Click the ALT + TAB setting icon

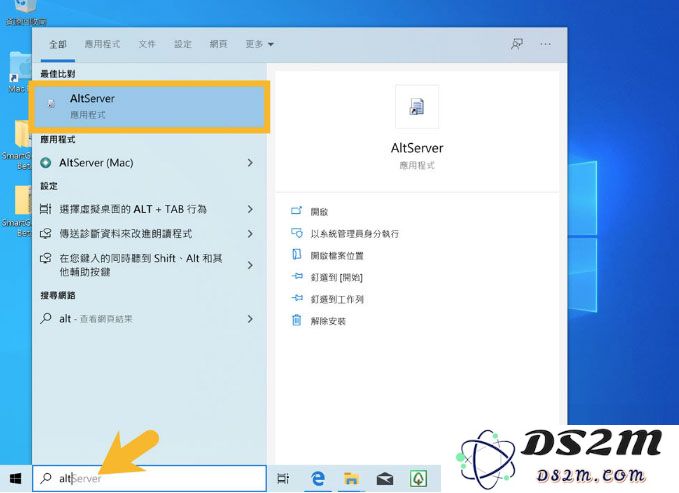[x=45, y=209]
